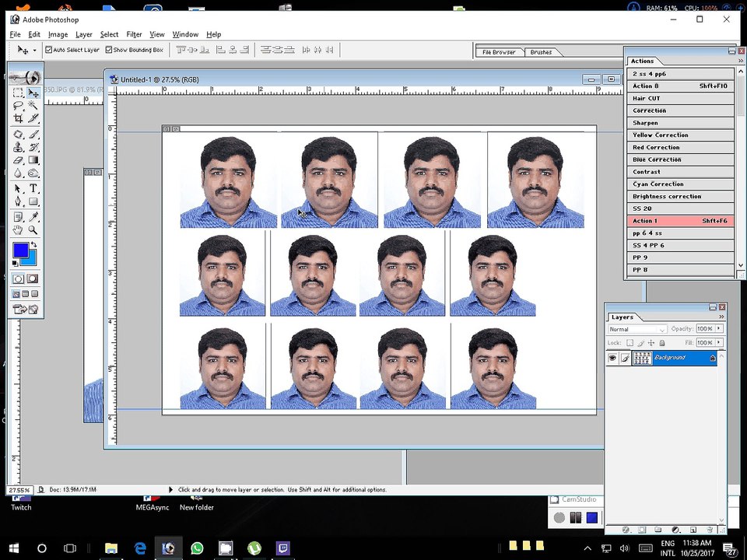747x560 pixels.
Task: Select the Hand tool
Action: (x=18, y=230)
